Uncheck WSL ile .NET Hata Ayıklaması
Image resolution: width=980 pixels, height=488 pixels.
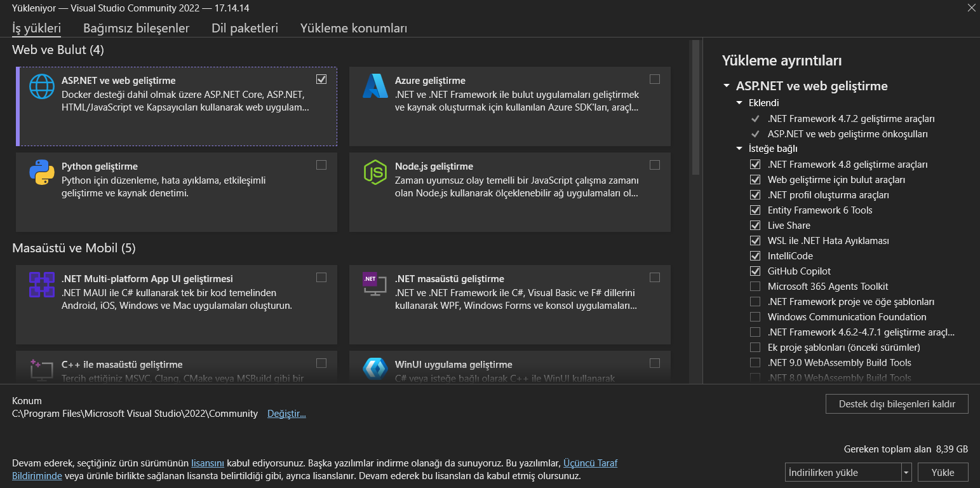coord(755,241)
